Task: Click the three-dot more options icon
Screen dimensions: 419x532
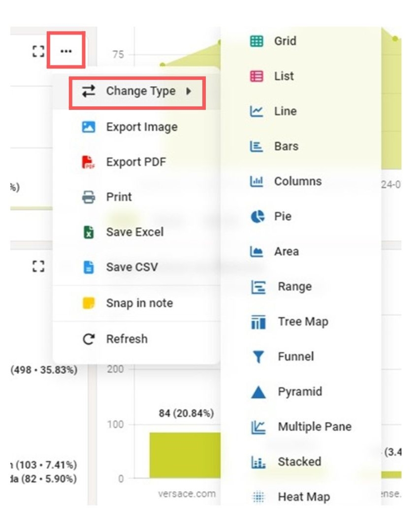Action: tap(66, 51)
